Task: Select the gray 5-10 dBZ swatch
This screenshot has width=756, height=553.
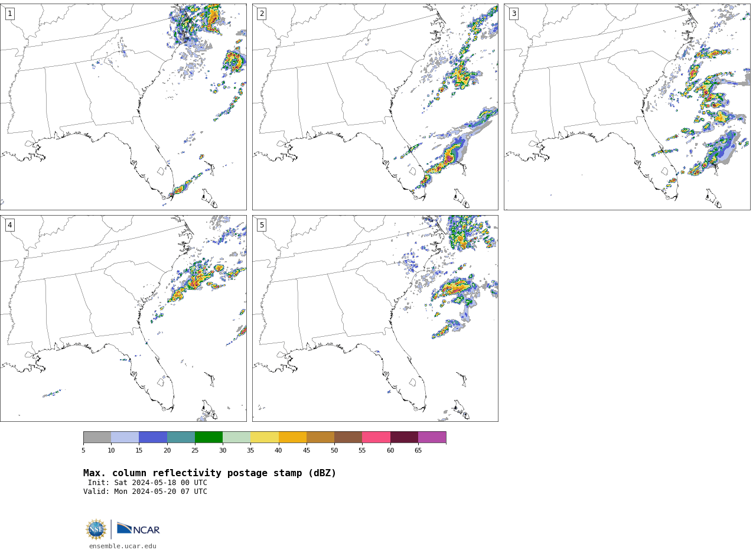Action: tap(97, 437)
